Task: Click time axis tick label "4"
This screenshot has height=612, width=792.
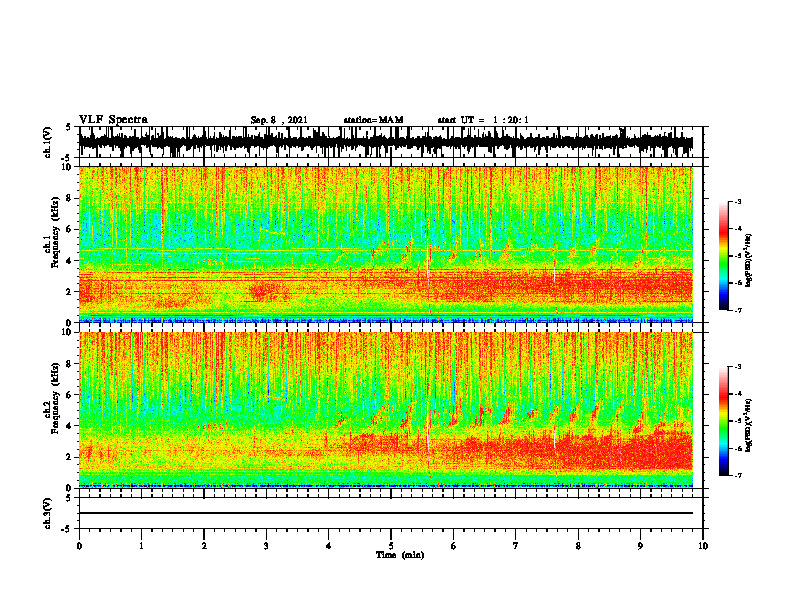Action: tap(329, 546)
